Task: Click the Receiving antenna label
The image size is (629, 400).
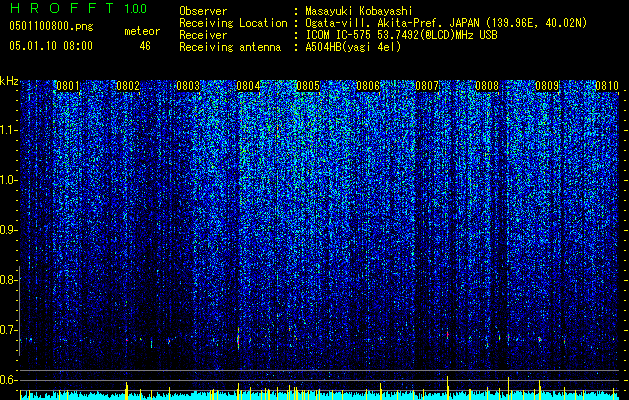Action: click(230, 47)
